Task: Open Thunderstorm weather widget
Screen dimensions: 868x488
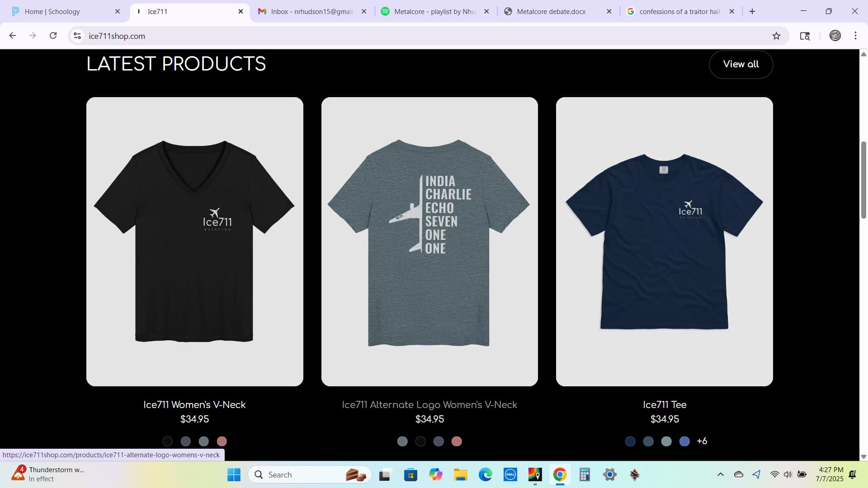Action: coord(48,474)
